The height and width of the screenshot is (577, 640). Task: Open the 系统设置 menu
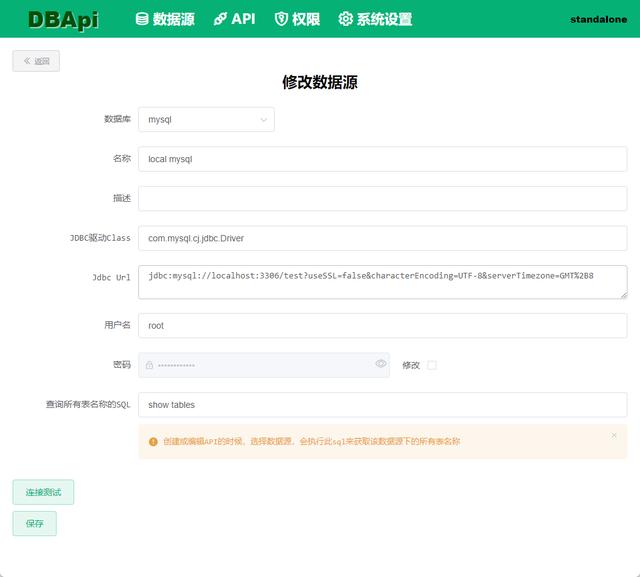pos(375,19)
